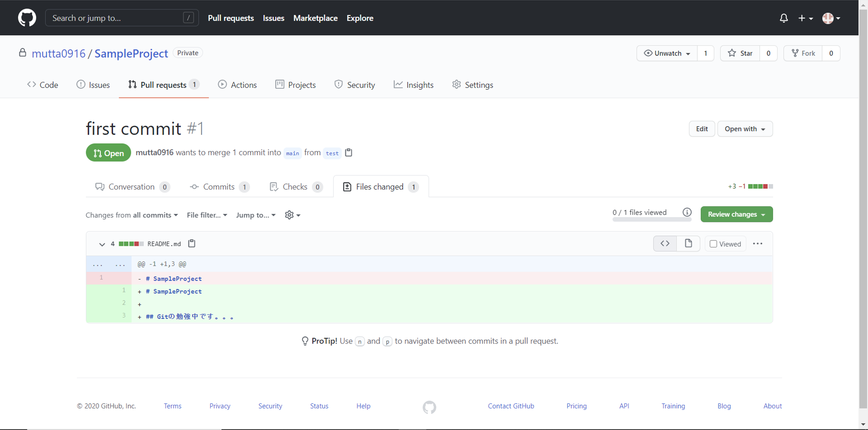Click Pull requests in top navigation
Screen dimensions: 868x430
point(231,18)
